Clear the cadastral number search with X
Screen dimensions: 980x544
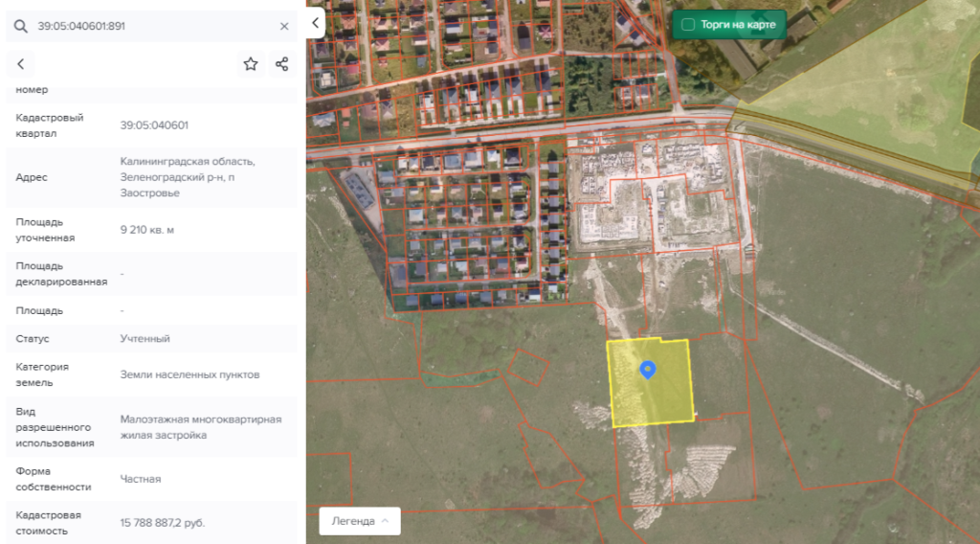[284, 26]
